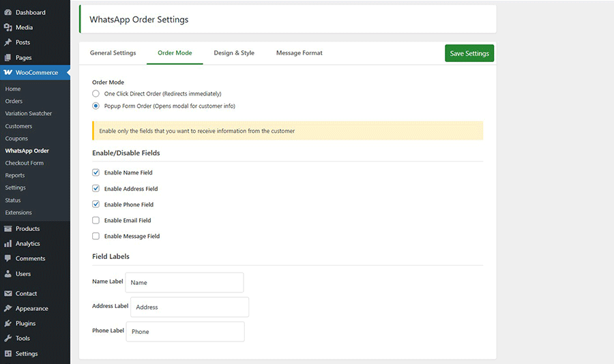This screenshot has height=364, width=614.
Task: Uncheck Enable Address Field checkbox
Action: (96, 188)
